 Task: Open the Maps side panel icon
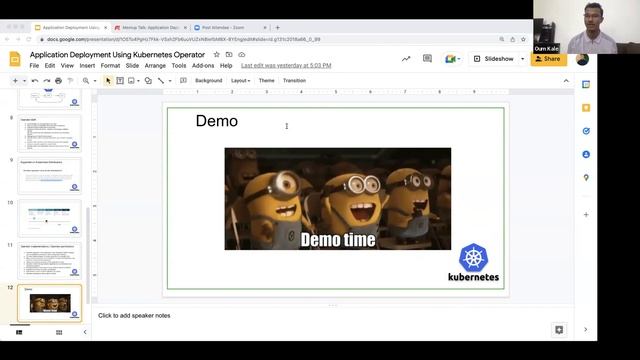[586, 178]
